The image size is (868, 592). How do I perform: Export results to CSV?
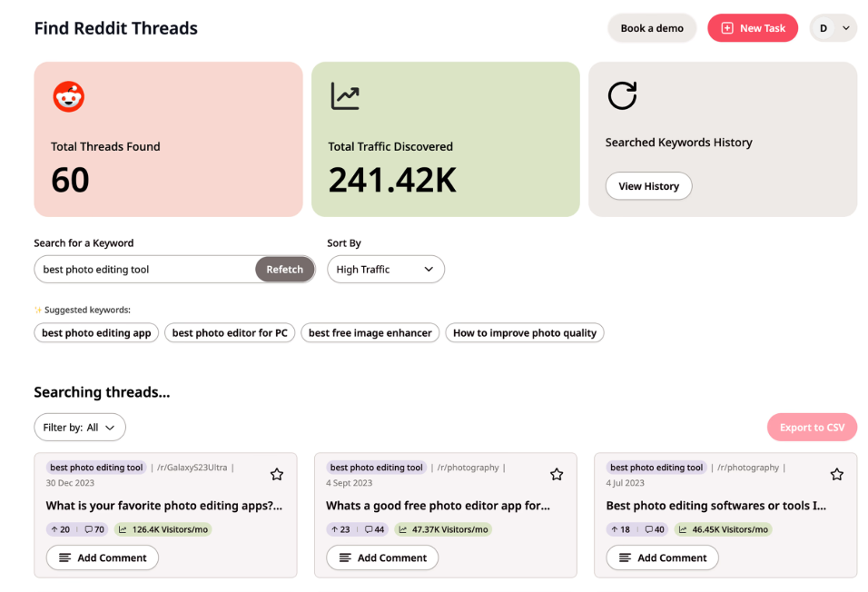tap(812, 427)
